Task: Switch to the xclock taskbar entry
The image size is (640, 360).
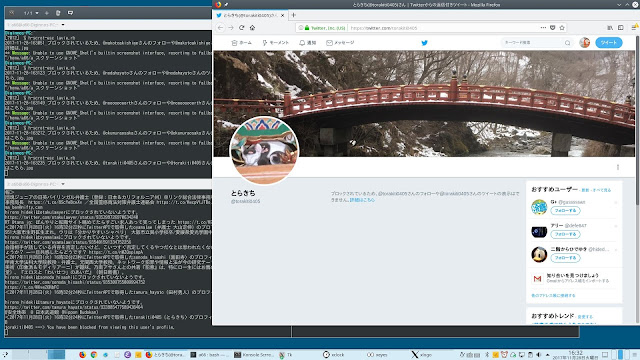Action: point(342,355)
